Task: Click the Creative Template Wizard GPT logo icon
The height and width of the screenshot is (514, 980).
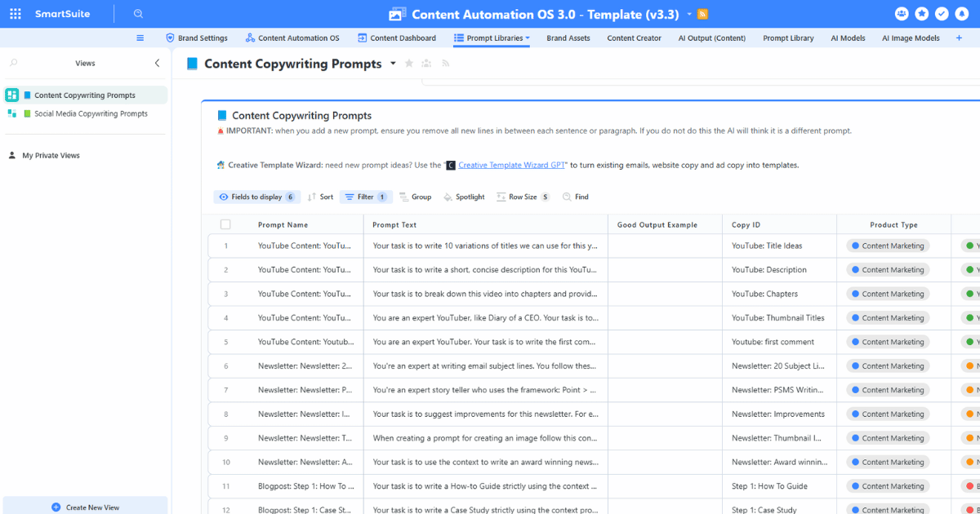Action: coord(451,165)
